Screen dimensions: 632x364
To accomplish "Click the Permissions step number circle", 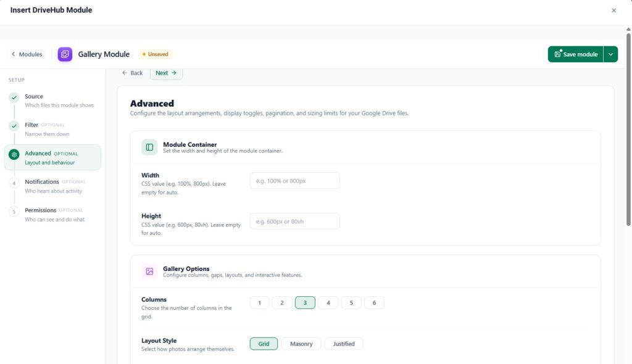I will [14, 212].
